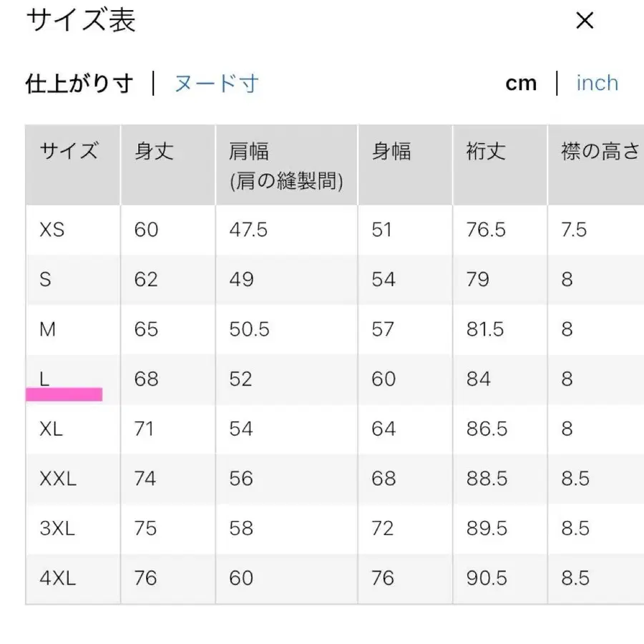Close the サイズ表 size chart popup

pyautogui.click(x=585, y=21)
